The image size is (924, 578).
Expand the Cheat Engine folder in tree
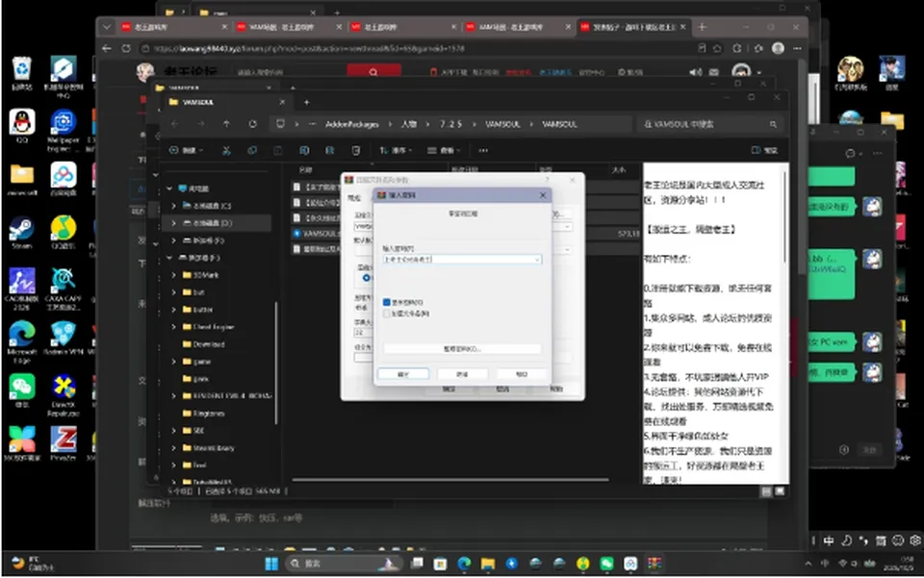point(174,327)
